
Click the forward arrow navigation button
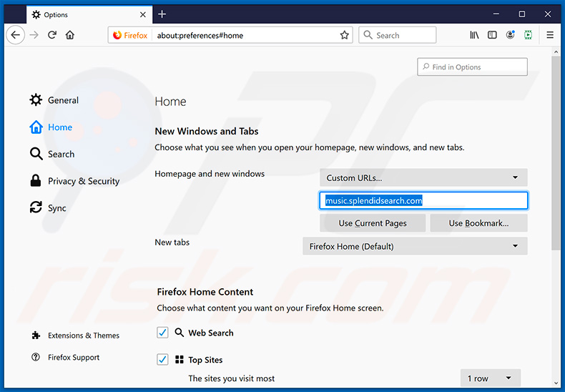tap(34, 35)
